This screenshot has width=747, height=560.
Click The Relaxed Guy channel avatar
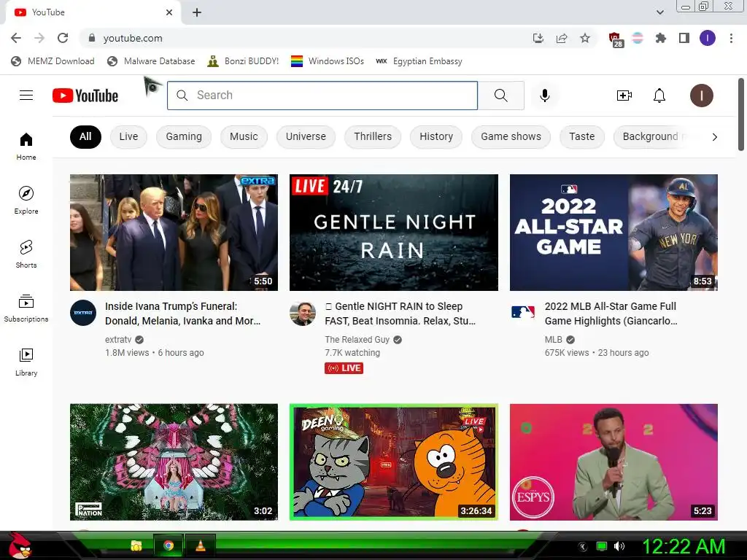303,313
